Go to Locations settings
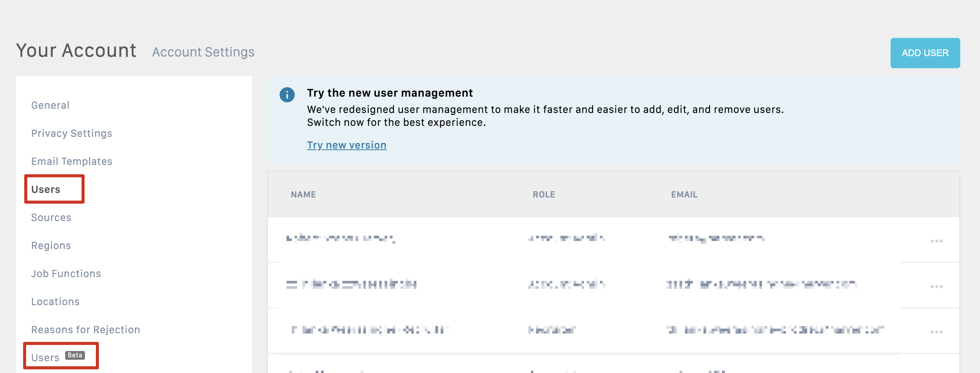Image resolution: width=980 pixels, height=373 pixels. click(55, 301)
